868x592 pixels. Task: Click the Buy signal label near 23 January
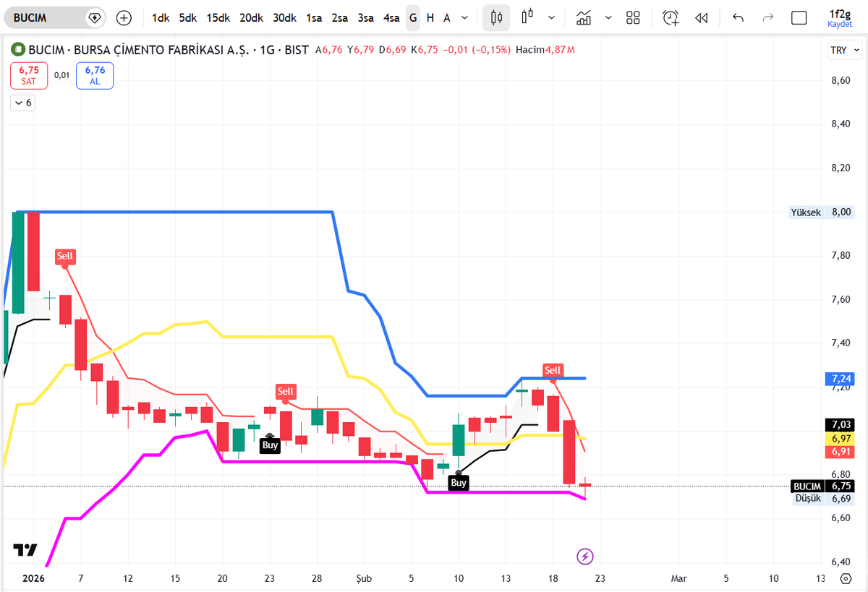(x=270, y=445)
